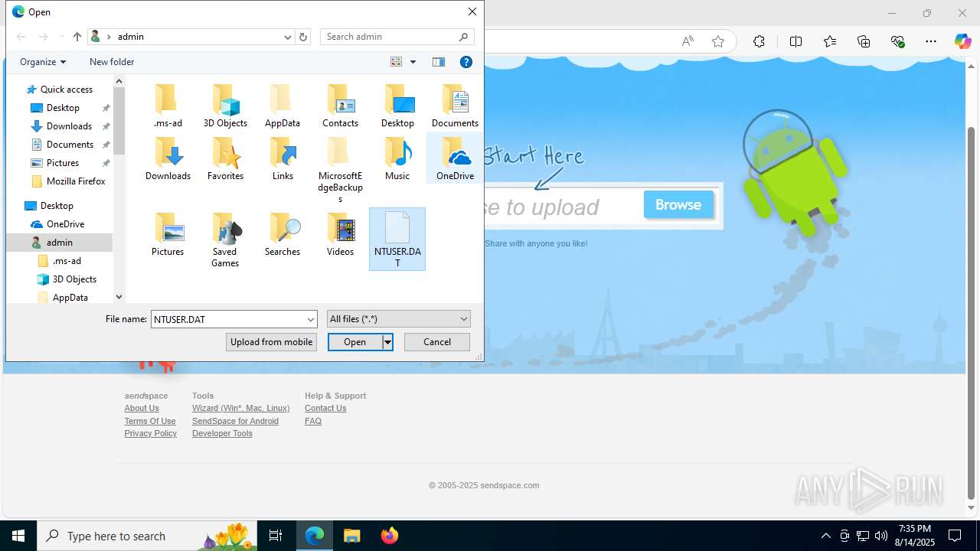Go up one folder level
This screenshot has width=980, height=551.
(77, 37)
